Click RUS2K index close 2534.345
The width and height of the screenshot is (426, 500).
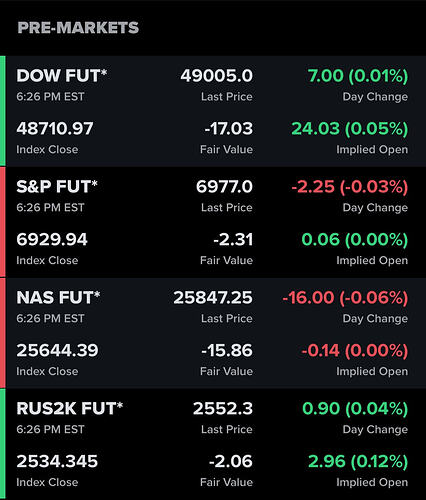(57, 462)
